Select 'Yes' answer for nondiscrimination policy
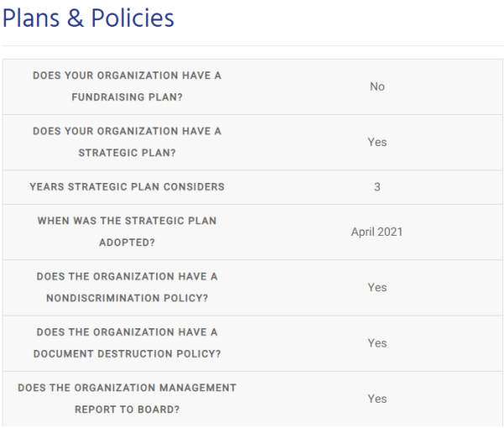 (x=376, y=287)
